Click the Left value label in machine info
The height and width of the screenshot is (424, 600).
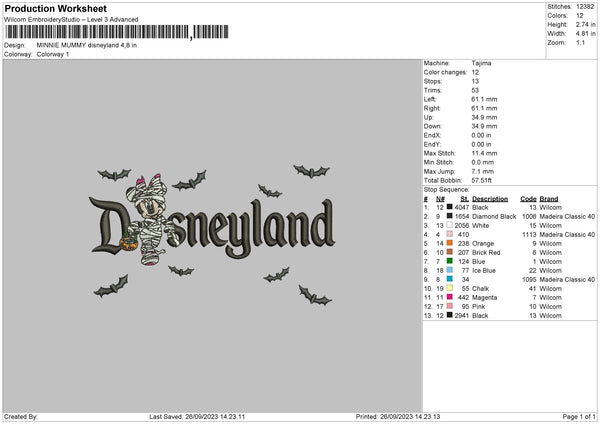(x=429, y=99)
